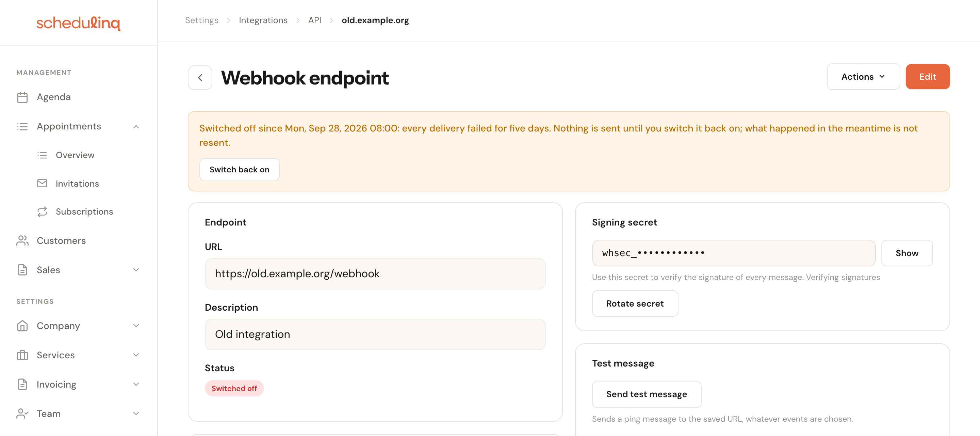Click the Description field
Image resolution: width=980 pixels, height=436 pixels.
click(x=375, y=334)
